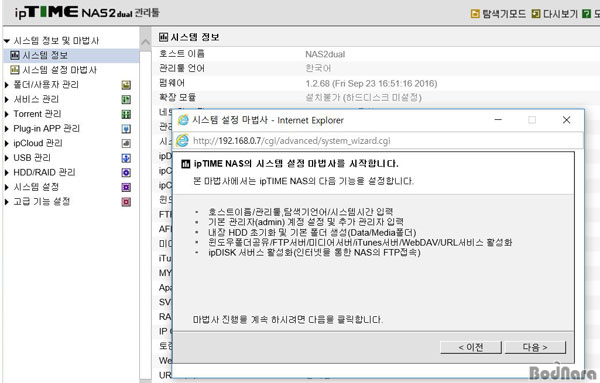
Task: Select the 고급 기능 설정 menu label
Action: click(42, 201)
